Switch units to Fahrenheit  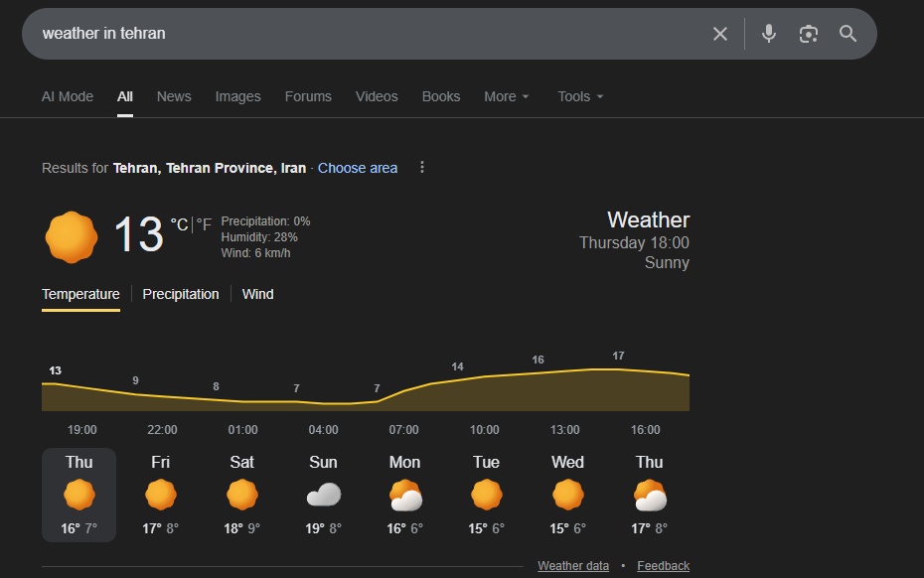point(204,224)
